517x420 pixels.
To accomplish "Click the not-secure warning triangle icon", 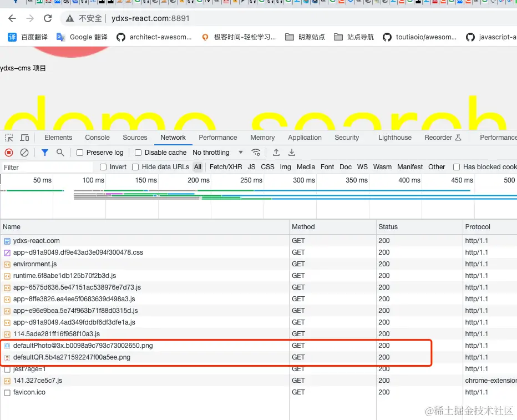I will pyautogui.click(x=69, y=18).
